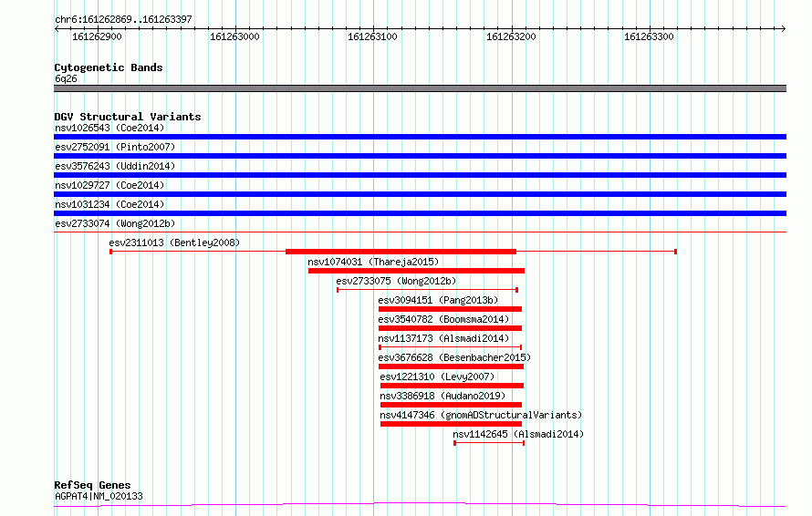Open the DGV Structural Variants track heading

coord(128,117)
